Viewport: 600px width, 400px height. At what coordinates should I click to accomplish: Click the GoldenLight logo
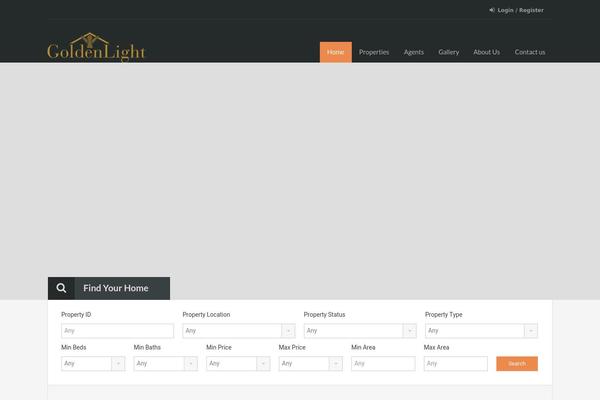(x=96, y=47)
